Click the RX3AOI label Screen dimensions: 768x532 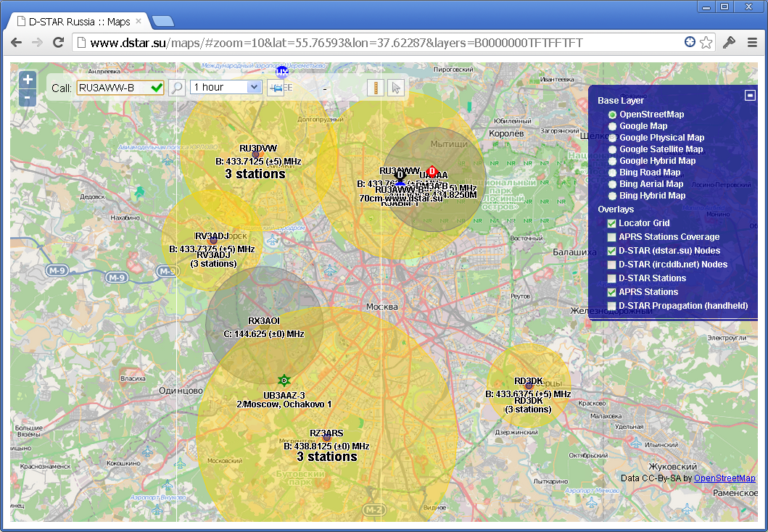tap(263, 321)
